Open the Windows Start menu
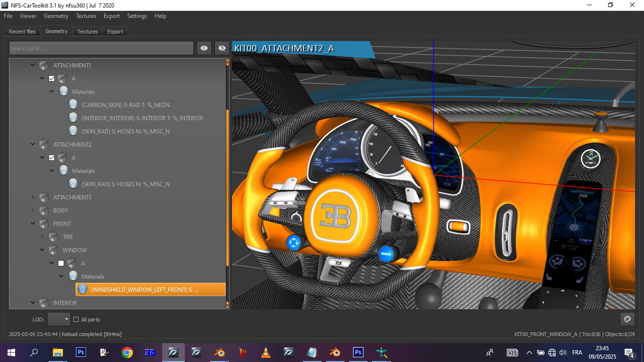644x362 pixels. (x=11, y=352)
